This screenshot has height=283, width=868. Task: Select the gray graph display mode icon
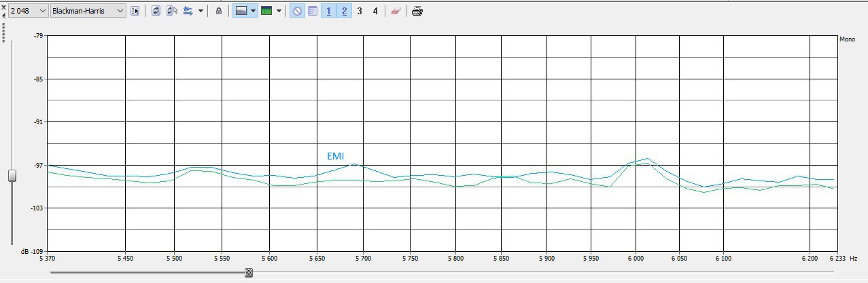[241, 11]
